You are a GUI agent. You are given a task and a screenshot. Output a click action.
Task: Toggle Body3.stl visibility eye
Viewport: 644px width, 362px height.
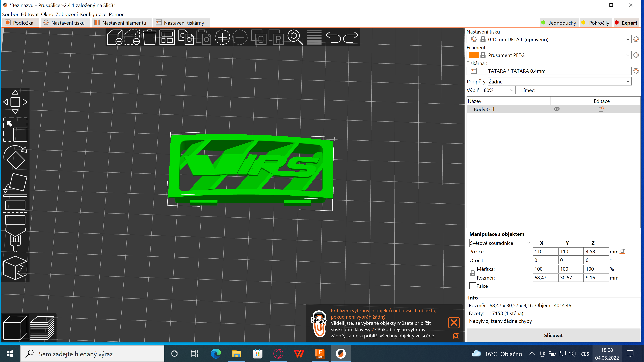coord(556,109)
